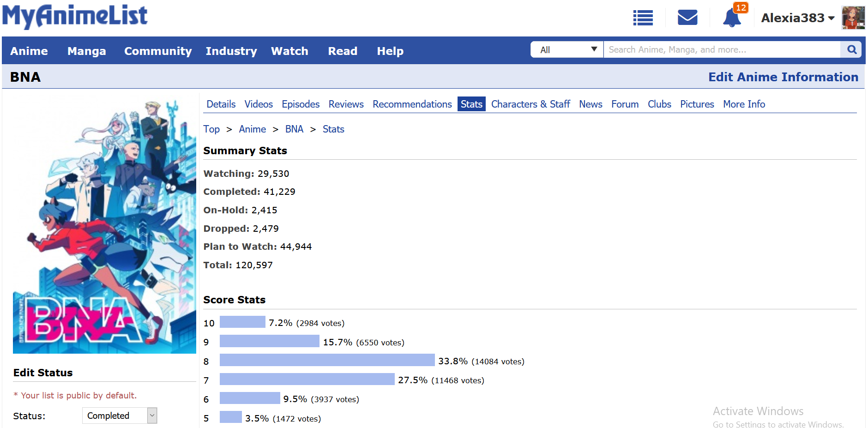
Task: Click the Score Stats heading
Action: click(235, 300)
